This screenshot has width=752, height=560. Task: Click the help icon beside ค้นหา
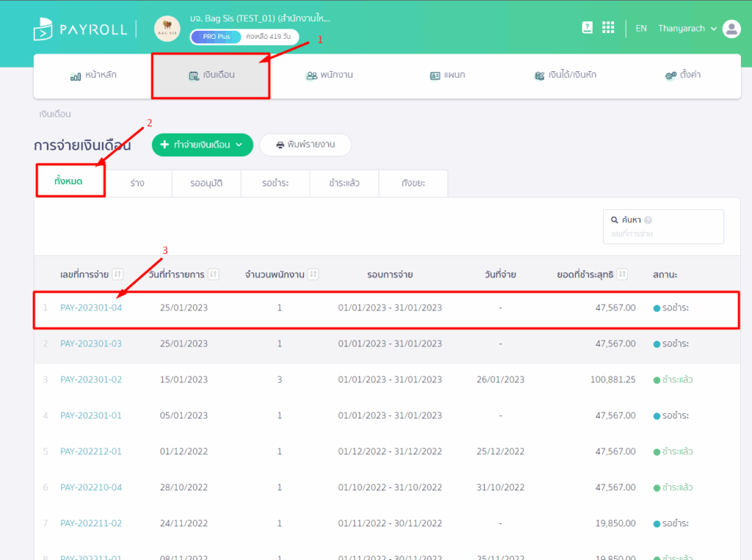click(x=648, y=219)
